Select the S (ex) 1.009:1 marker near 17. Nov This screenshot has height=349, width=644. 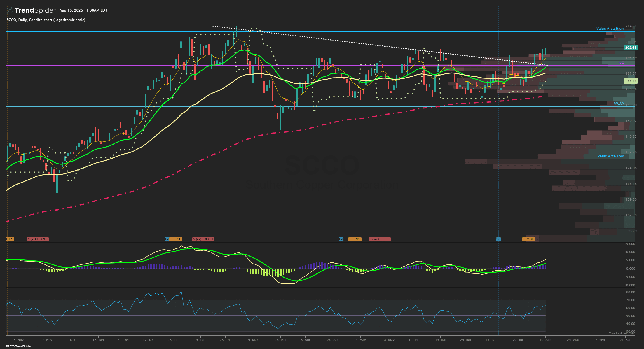click(x=38, y=239)
